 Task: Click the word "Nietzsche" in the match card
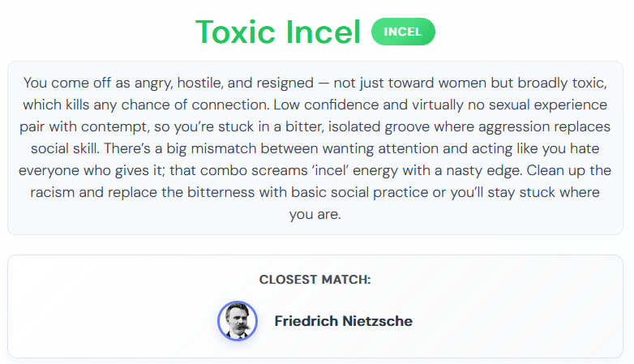tap(377, 321)
